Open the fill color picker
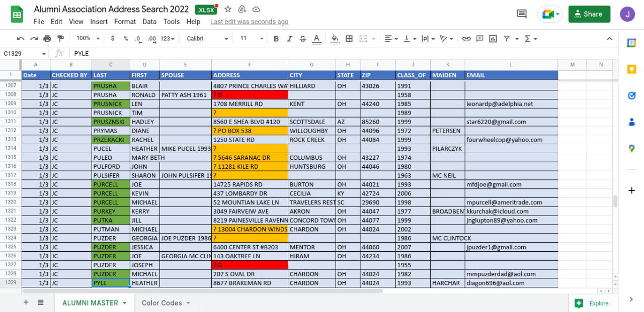The height and width of the screenshot is (312, 644). click(x=336, y=39)
